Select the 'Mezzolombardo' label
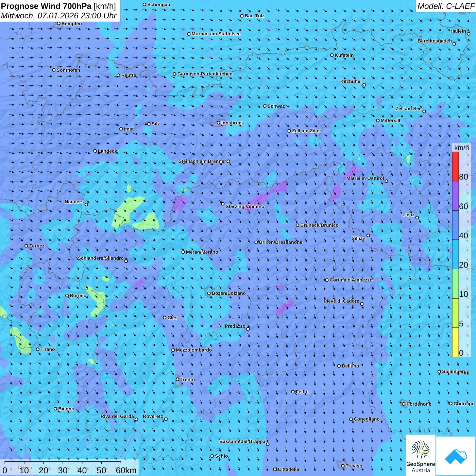 194,350
